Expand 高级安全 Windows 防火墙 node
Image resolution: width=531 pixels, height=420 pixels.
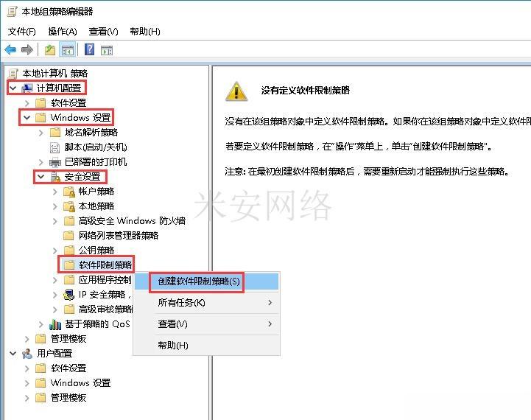(x=54, y=221)
